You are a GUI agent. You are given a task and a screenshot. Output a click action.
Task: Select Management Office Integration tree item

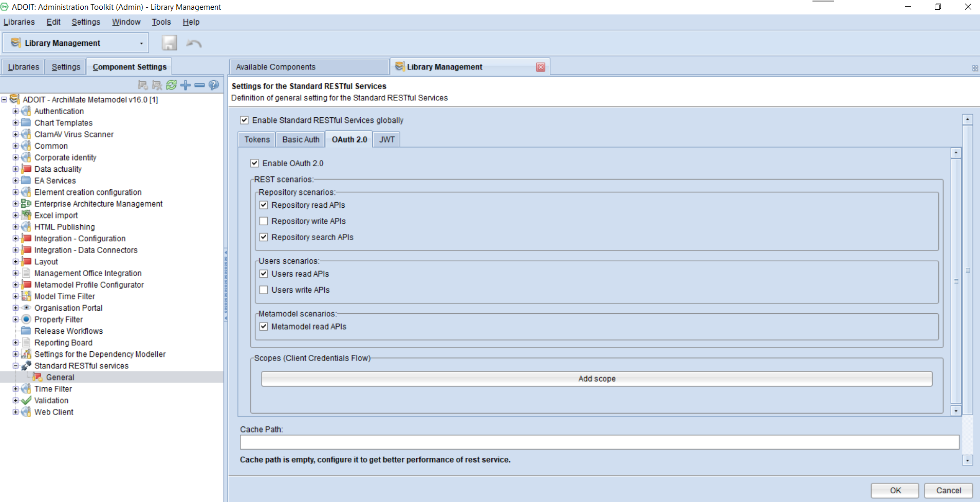click(88, 273)
